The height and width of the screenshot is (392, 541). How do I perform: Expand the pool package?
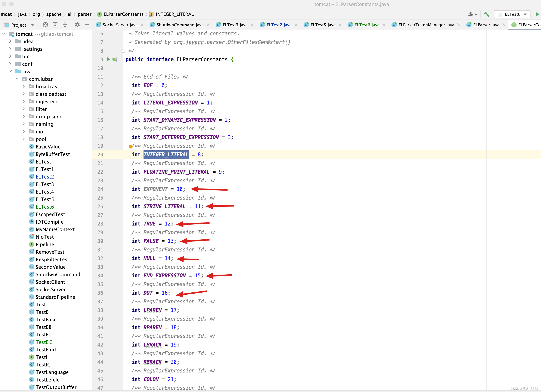point(24,139)
